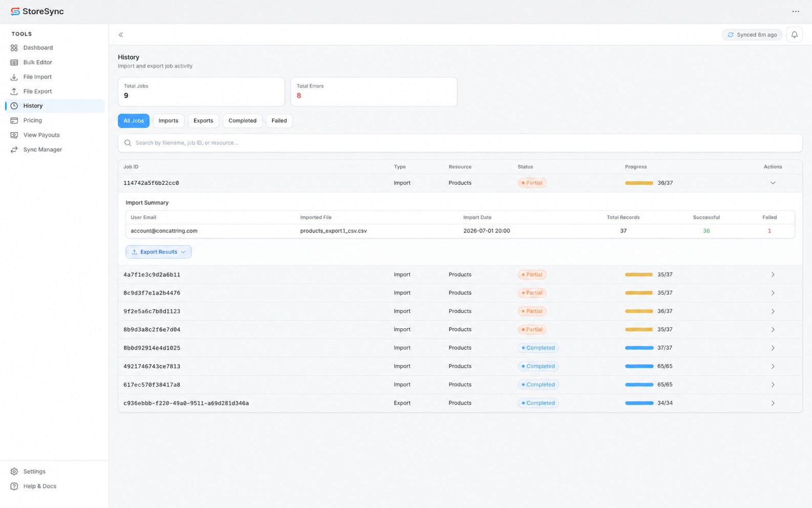Click Partial status of job 4a7f1e3c9d2a6b11
The height and width of the screenshot is (508, 812).
tap(532, 275)
